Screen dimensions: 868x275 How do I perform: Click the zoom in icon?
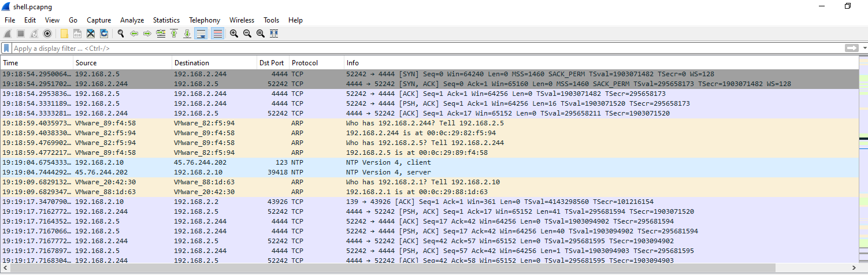point(234,34)
